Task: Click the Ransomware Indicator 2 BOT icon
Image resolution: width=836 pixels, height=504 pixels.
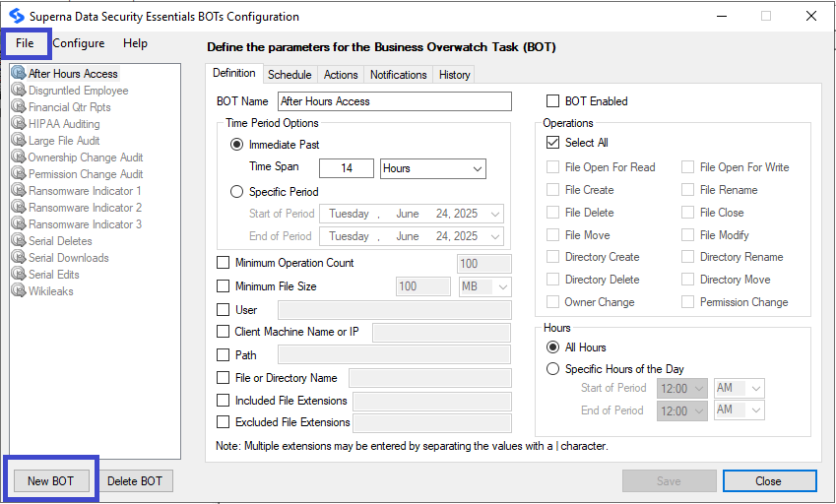Action: [x=19, y=208]
